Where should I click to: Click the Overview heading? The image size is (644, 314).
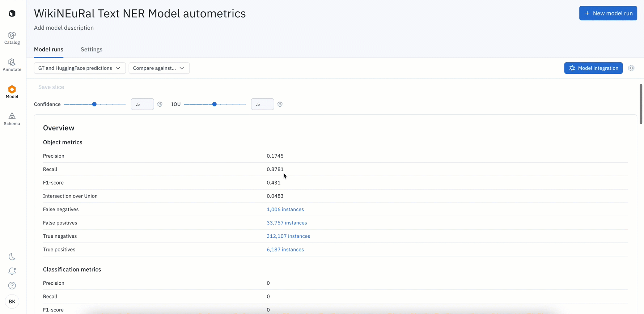[59, 128]
